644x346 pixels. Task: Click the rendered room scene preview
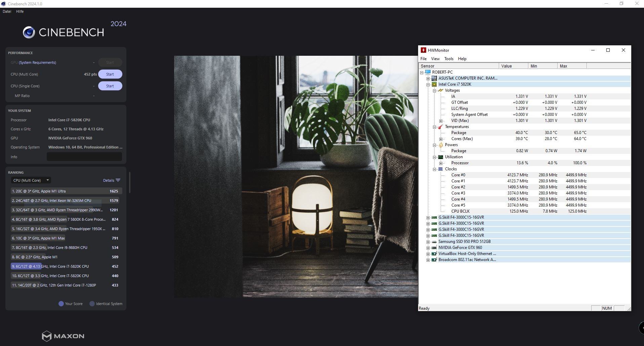pos(296,177)
